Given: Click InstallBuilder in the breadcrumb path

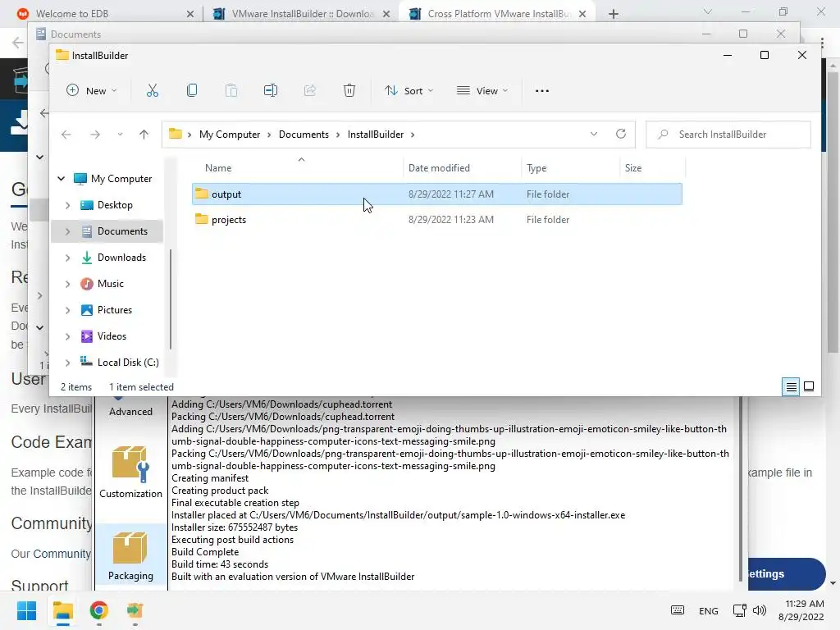Looking at the screenshot, I should point(376,135).
